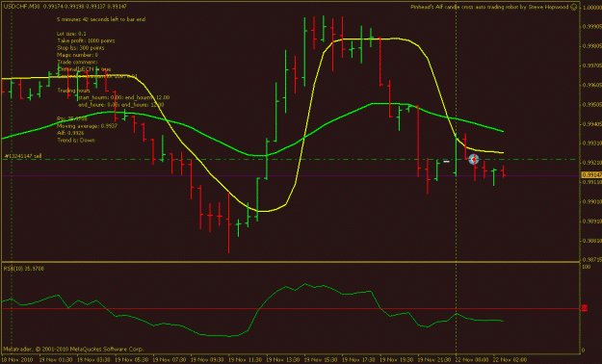Click the 22 Nov 00:00 time axis label
602x364 pixels.
coord(472,360)
